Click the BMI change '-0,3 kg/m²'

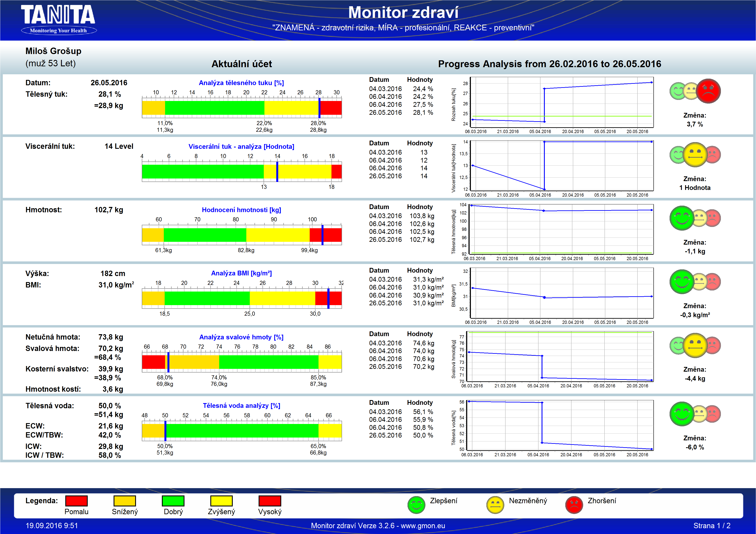(x=695, y=315)
